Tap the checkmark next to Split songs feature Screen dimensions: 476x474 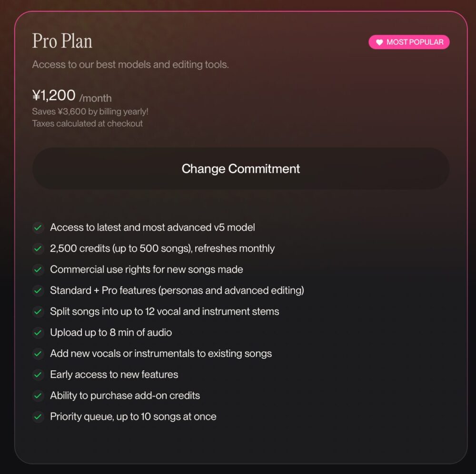38,312
